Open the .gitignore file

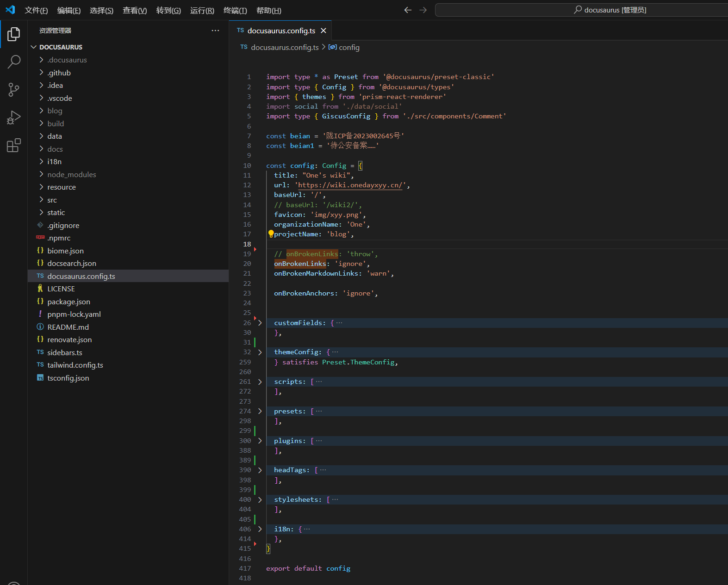tap(128, 225)
